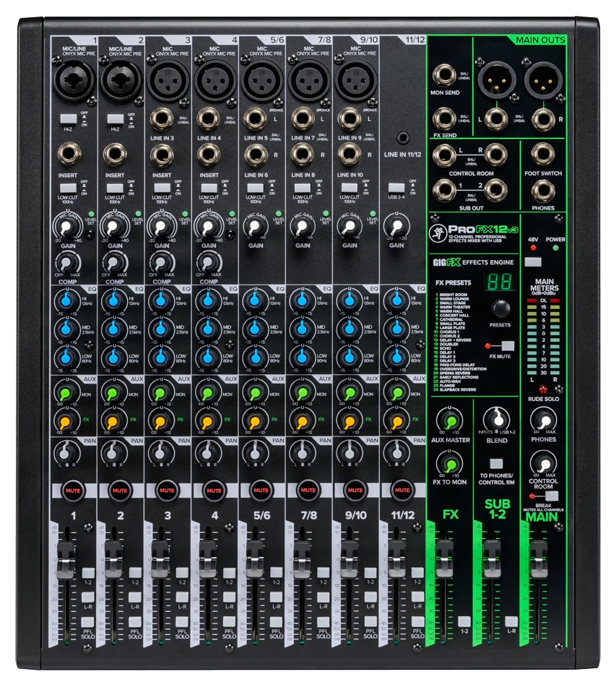The width and height of the screenshot is (616, 687).
Task: Click the channel 5/6 LOW 80Hz EQ knob
Action: [254, 358]
